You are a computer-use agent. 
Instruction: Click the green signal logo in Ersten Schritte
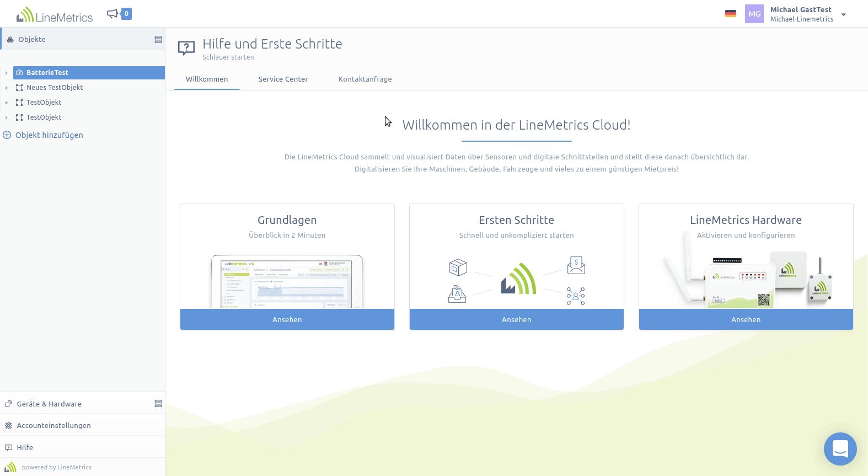tap(518, 279)
